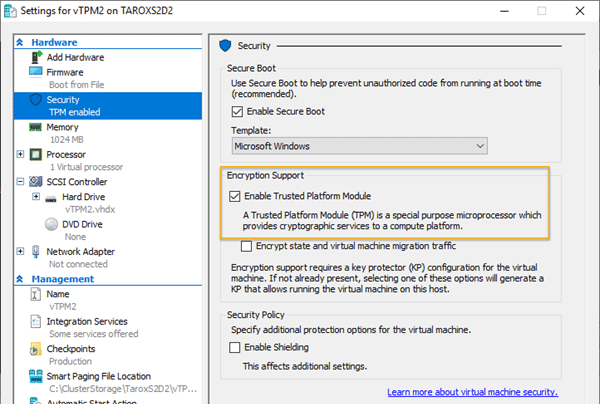Click the Hardware section header
This screenshot has width=600, height=404.
pos(54,42)
